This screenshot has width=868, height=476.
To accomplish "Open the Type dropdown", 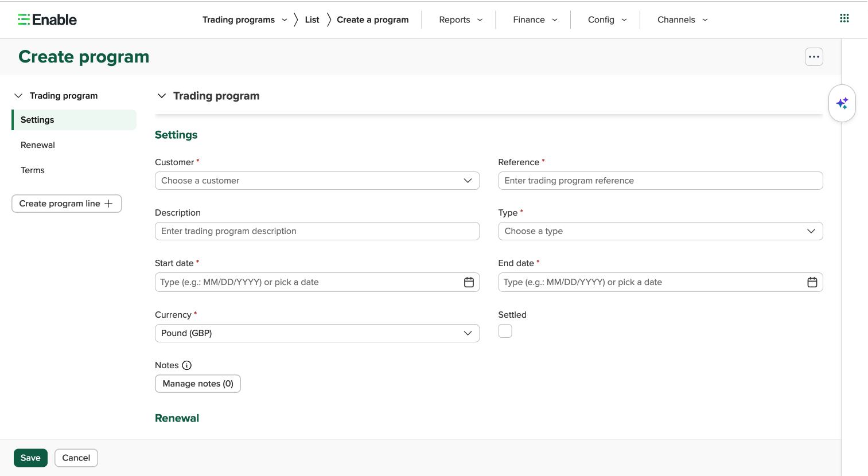I will pos(660,231).
